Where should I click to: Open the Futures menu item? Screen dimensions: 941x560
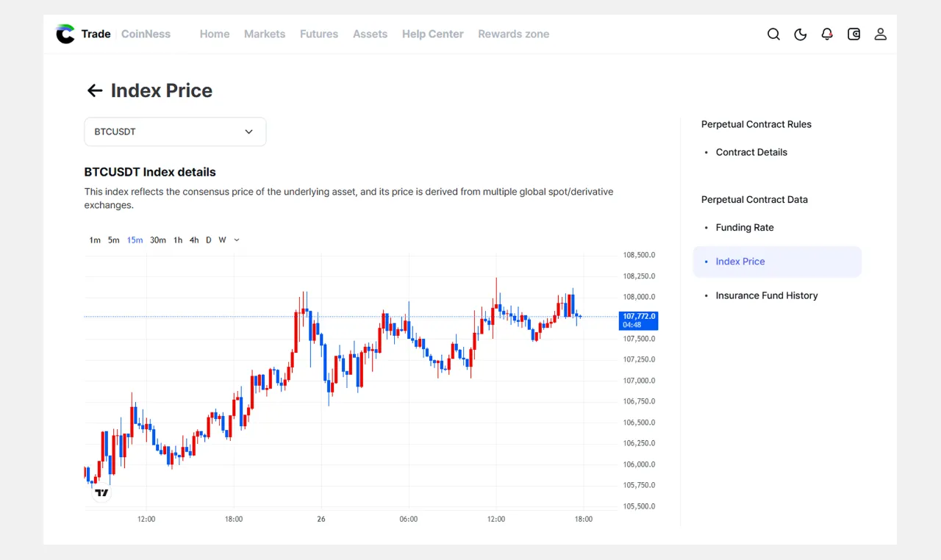tap(319, 34)
